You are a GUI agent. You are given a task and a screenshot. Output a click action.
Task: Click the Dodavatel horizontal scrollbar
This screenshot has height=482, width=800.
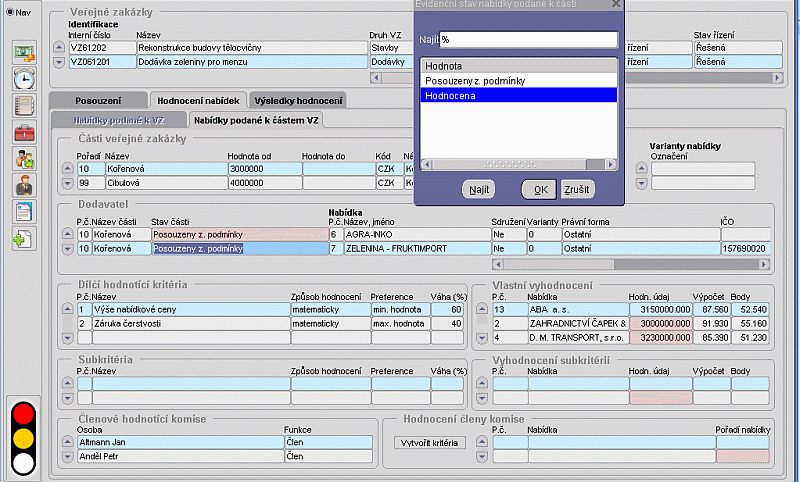point(631,264)
